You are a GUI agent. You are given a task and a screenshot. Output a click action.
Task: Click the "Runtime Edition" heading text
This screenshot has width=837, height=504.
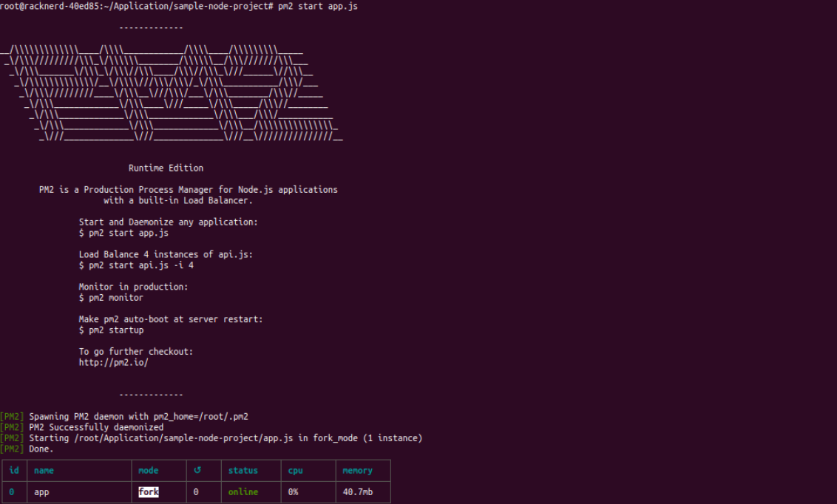(x=166, y=168)
